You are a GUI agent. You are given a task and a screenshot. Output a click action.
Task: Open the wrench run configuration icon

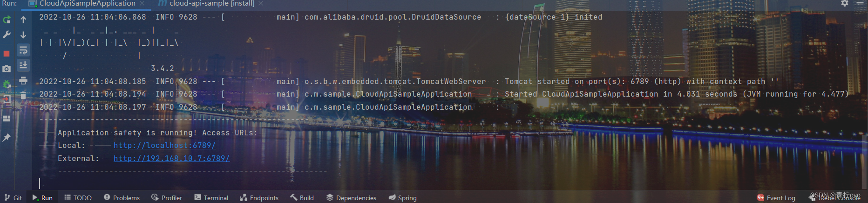coord(7,35)
